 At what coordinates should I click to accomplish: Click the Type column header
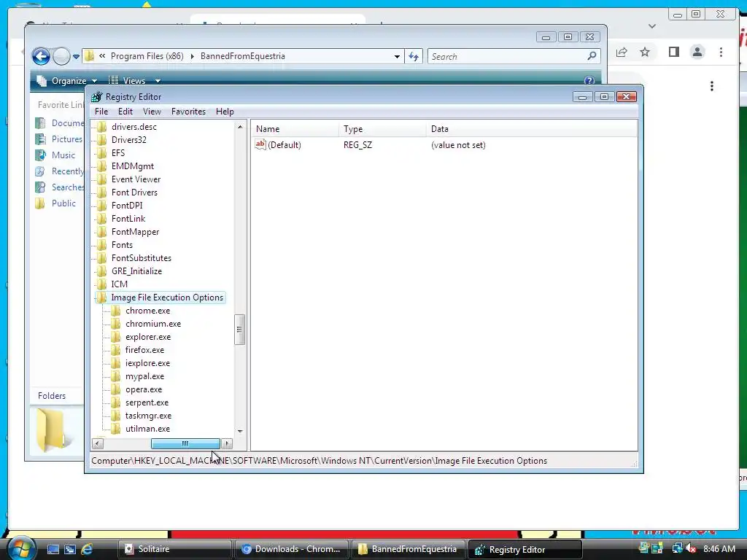tap(382, 129)
